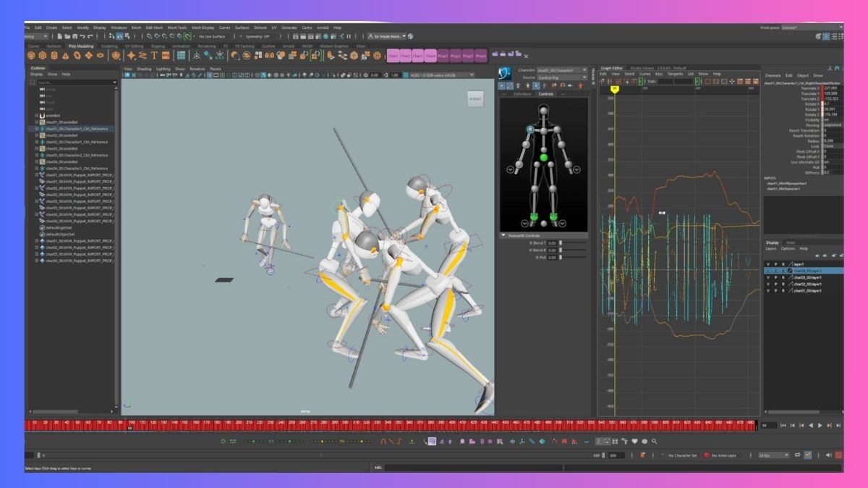This screenshot has height=488, width=868.
Task: Toggle visibility V of char03_00:layer1
Action: tap(767, 277)
